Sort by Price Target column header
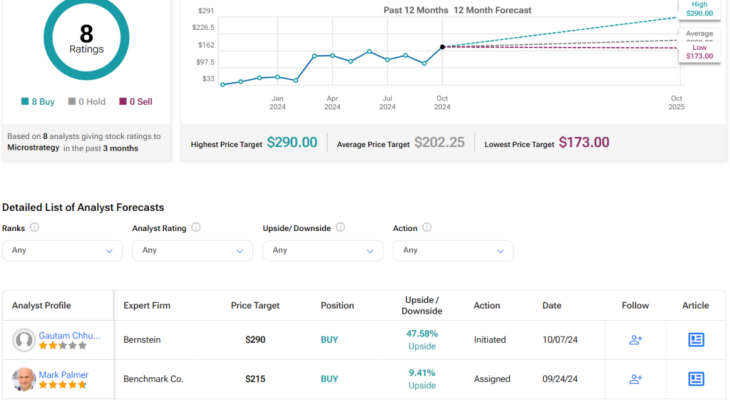 255,305
